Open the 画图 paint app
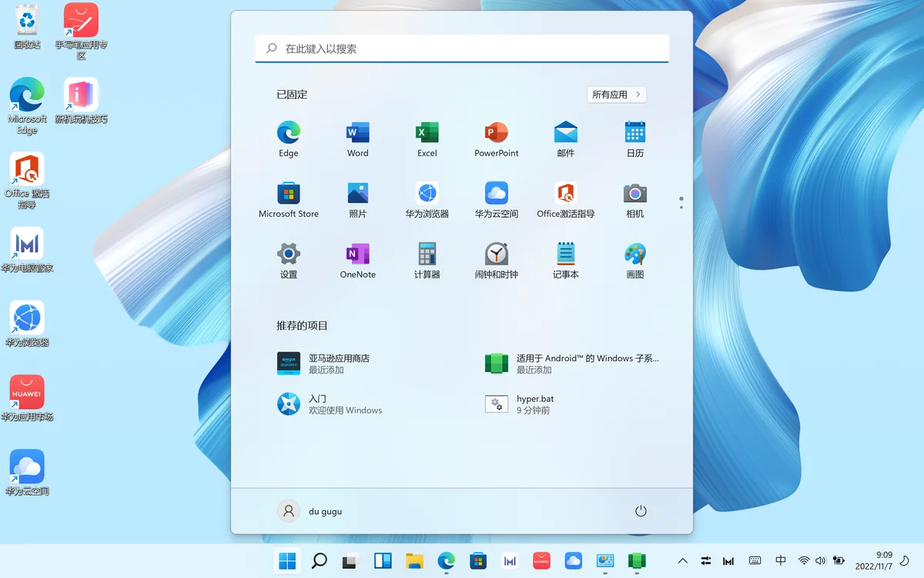 635,261
